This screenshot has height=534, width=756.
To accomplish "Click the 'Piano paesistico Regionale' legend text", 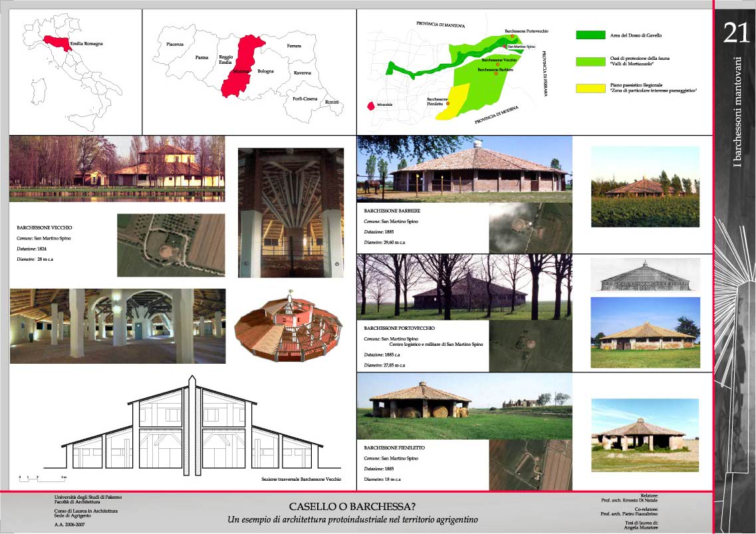I will coord(636,85).
